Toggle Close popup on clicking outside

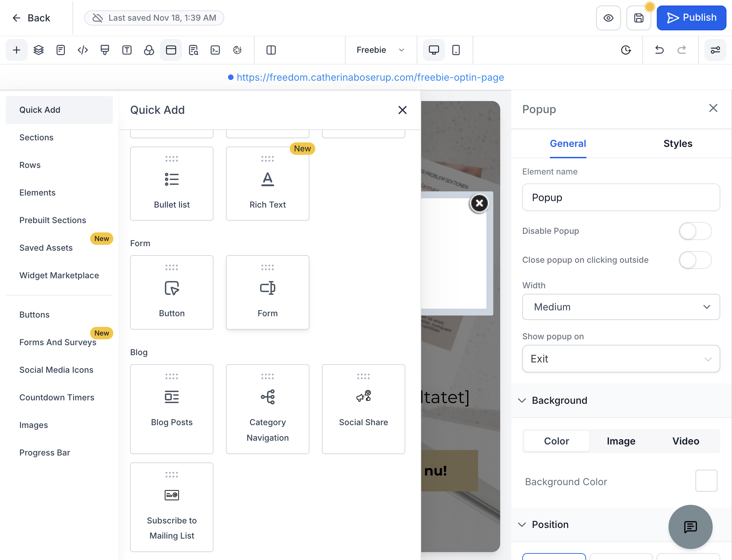coord(695,260)
